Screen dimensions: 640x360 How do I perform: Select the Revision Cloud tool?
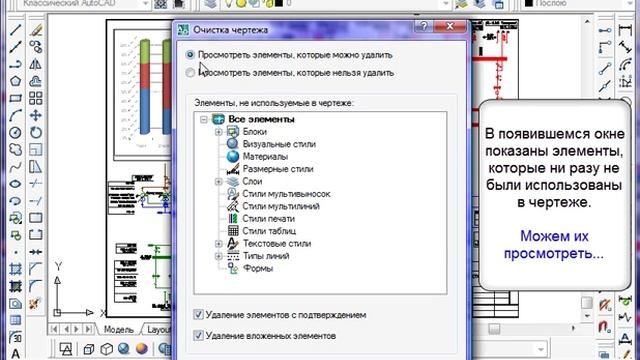tap(16, 150)
